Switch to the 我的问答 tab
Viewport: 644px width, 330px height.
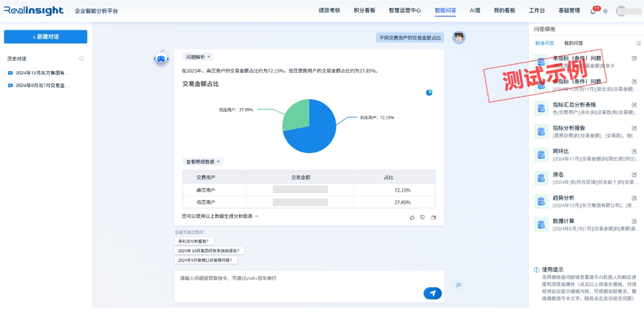573,43
